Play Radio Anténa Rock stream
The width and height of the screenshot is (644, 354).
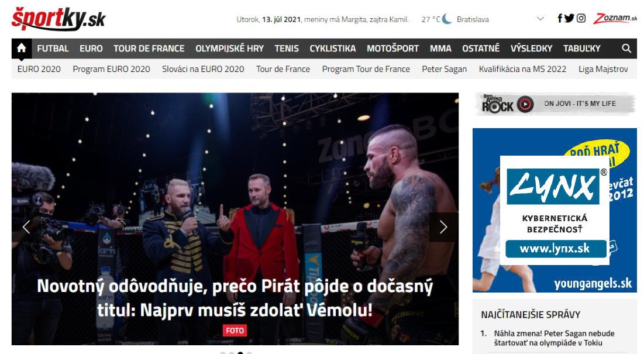(525, 104)
